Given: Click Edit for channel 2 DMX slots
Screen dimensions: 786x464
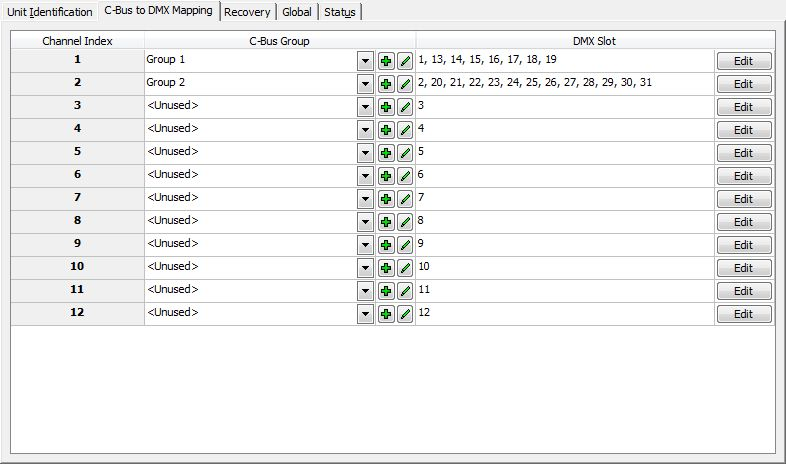Looking at the screenshot, I should pyautogui.click(x=744, y=84).
